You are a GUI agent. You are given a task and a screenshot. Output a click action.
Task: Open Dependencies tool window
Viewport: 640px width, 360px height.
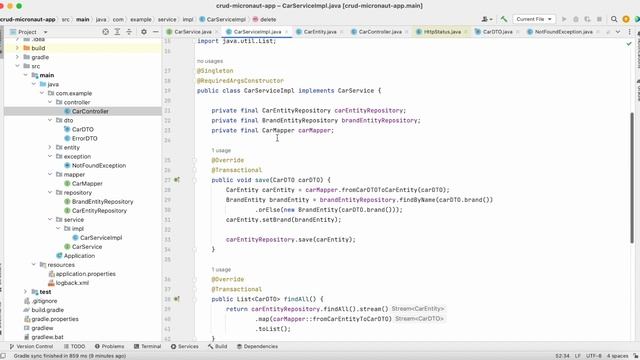257,347
